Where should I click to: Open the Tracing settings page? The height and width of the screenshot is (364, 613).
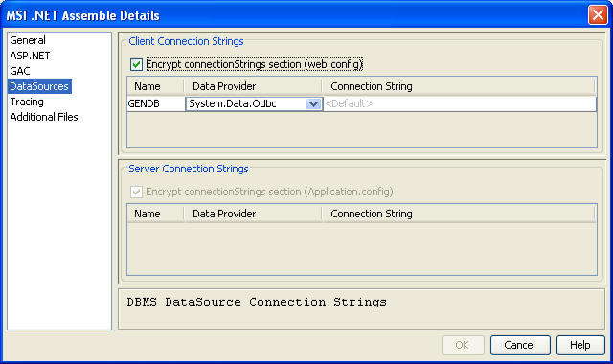point(27,102)
